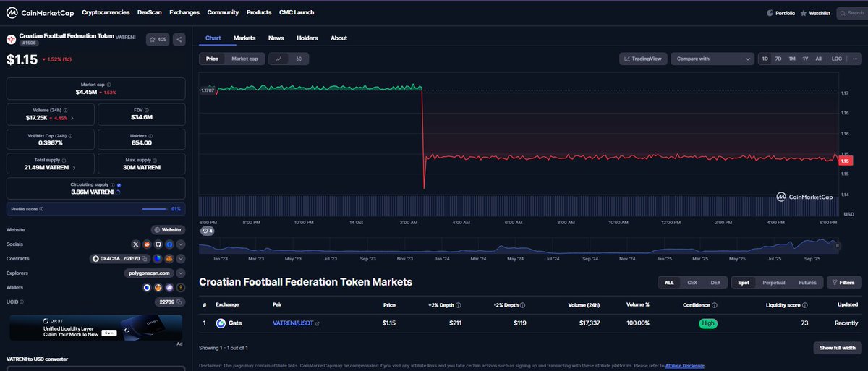This screenshot has width=868, height=371.
Task: Toggle chart to Market cap view
Action: pyautogui.click(x=244, y=59)
